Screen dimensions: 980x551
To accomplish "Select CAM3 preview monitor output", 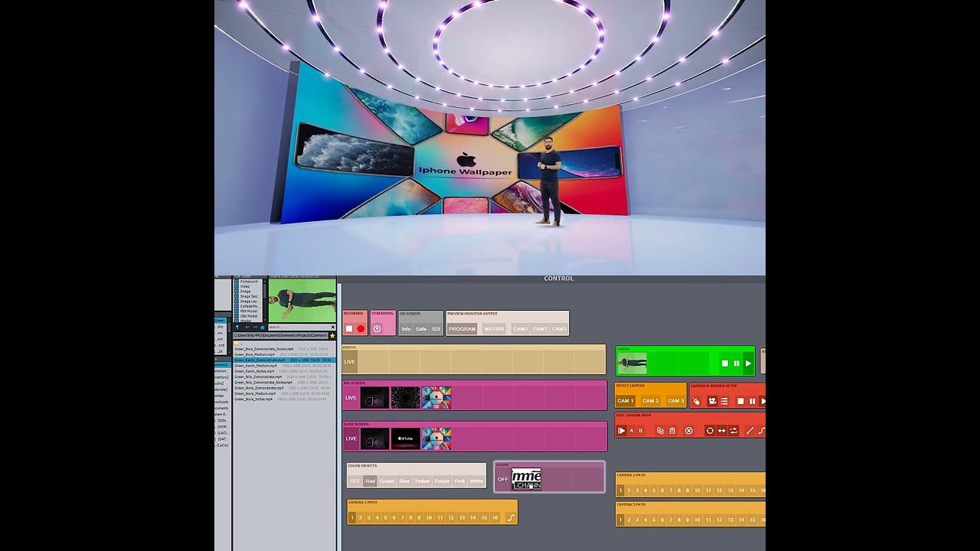I will 559,329.
